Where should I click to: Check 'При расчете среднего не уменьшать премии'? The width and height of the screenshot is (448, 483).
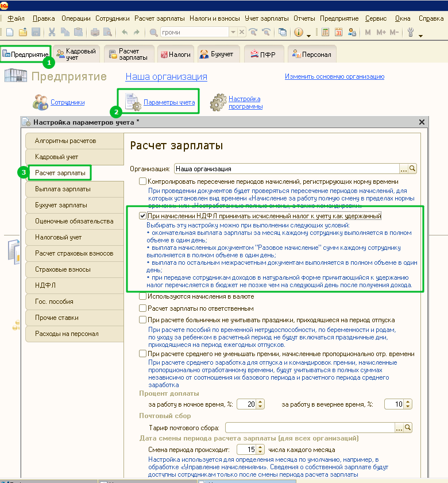pos(142,353)
